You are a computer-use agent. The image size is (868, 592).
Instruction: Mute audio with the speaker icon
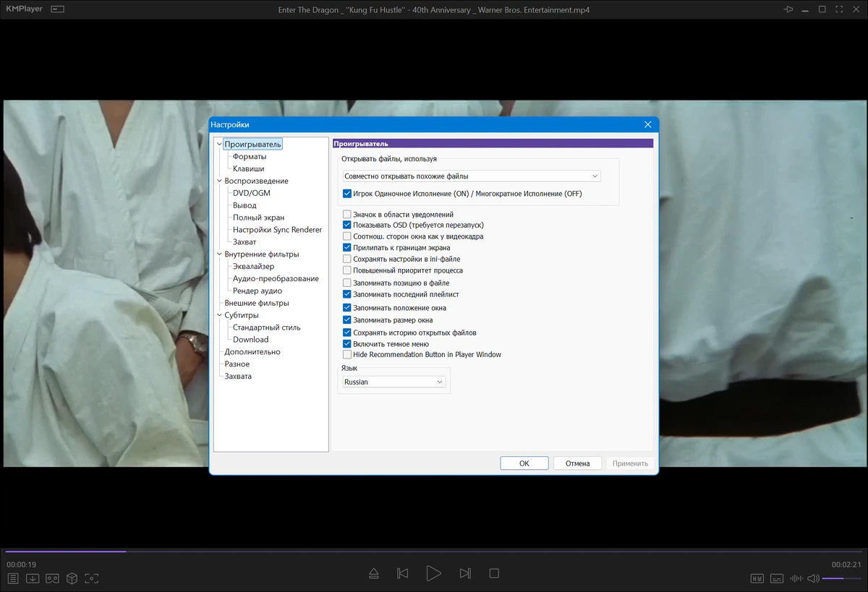coord(814,578)
